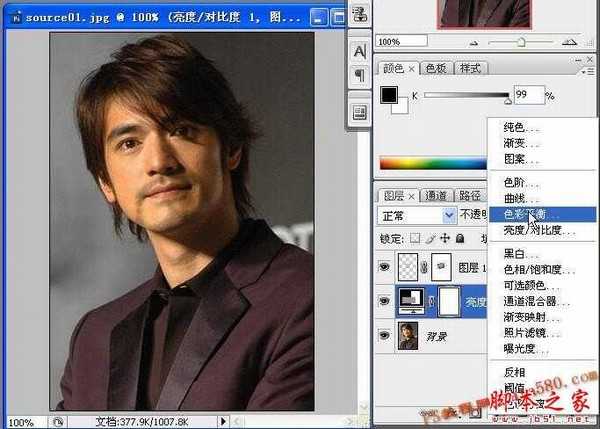Choose 色彩平衡 from the adjustment menu
Viewport: 600px width, 429px height.
coord(531,214)
